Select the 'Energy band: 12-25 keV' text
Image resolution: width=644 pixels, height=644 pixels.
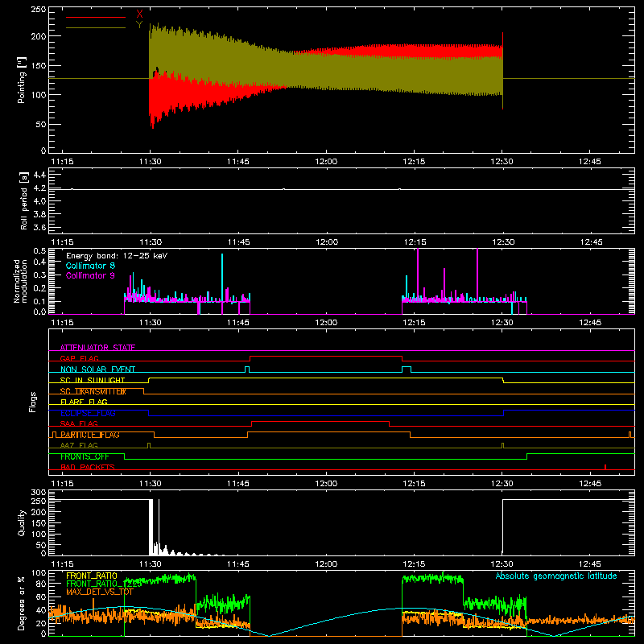(x=117, y=256)
